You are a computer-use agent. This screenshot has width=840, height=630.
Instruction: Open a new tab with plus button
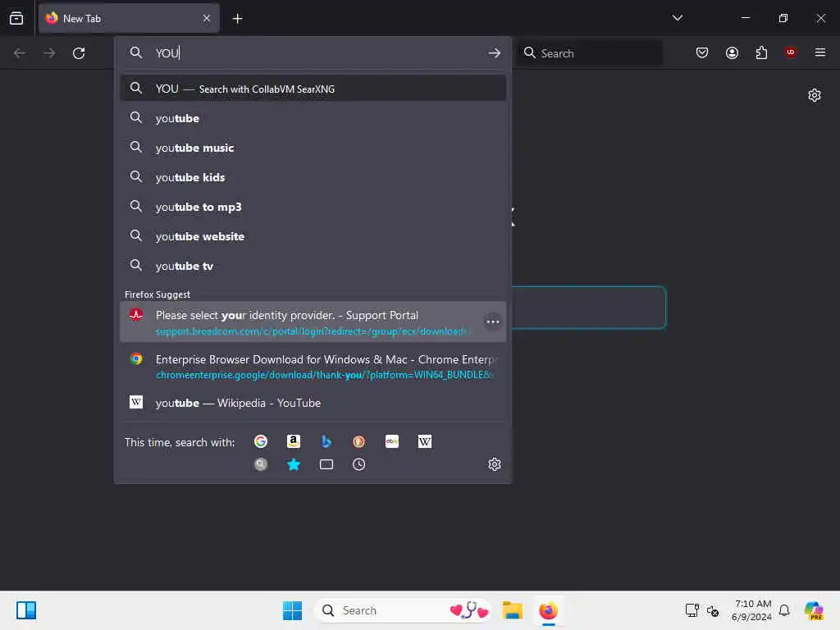tap(237, 19)
